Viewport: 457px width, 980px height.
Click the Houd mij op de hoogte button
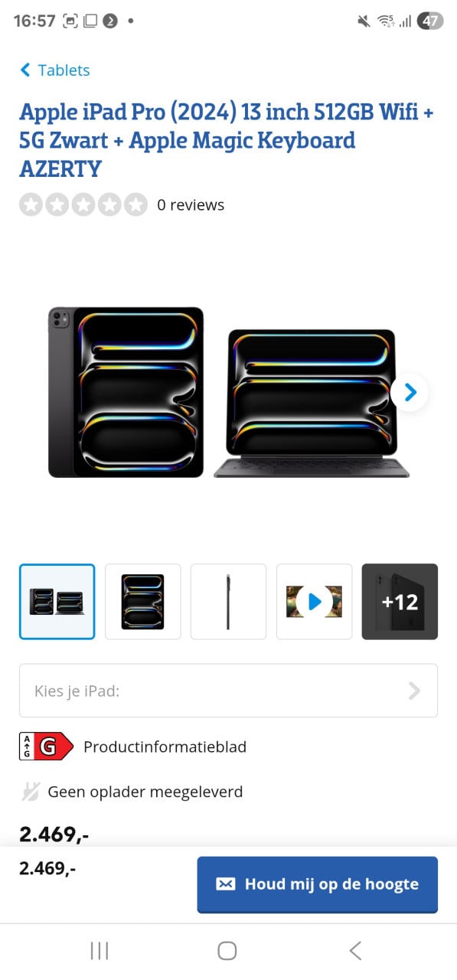tap(317, 884)
